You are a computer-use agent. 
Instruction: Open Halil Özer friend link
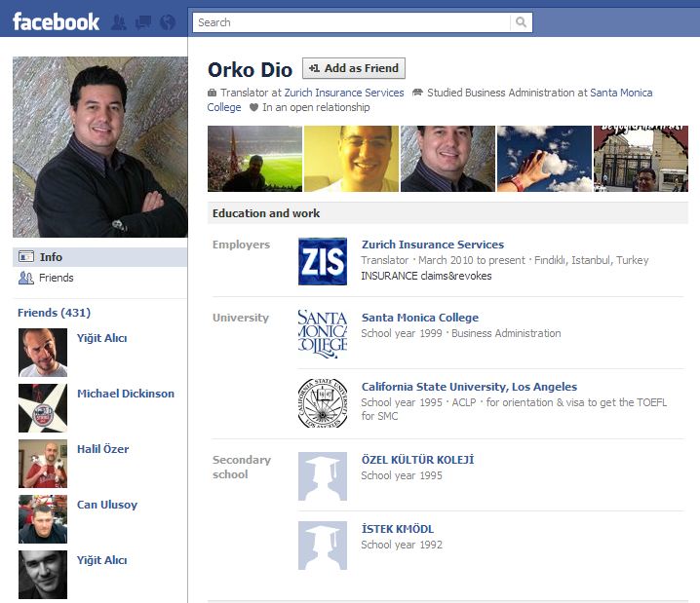(x=102, y=449)
